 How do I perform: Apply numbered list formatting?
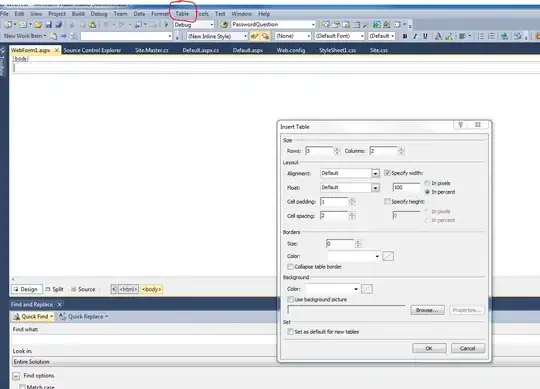[491, 36]
